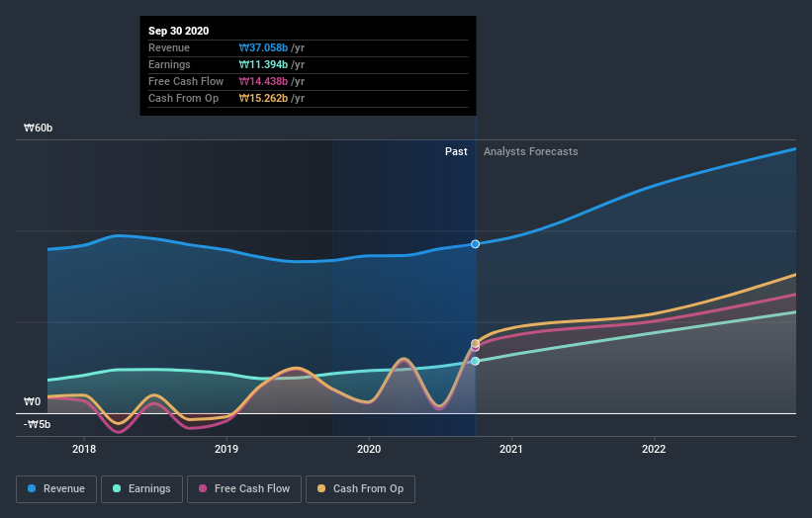Select the teal Earnings data point marker
812x518 pixels.
point(476,361)
